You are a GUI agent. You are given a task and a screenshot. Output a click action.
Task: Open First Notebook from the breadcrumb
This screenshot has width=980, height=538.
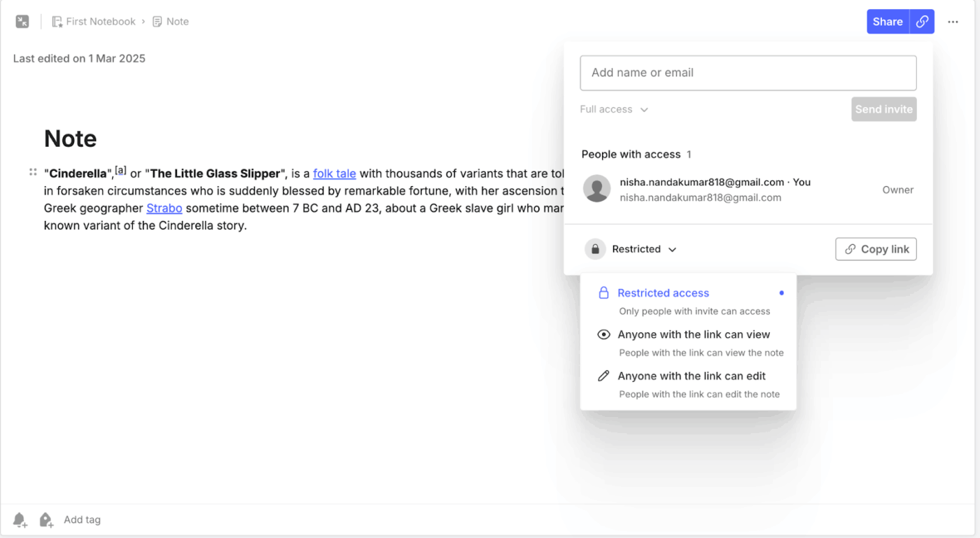point(101,21)
